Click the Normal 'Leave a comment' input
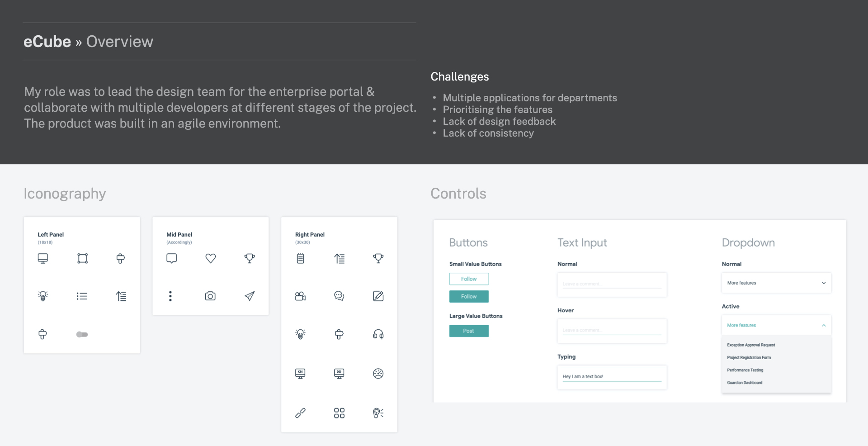 click(612, 284)
